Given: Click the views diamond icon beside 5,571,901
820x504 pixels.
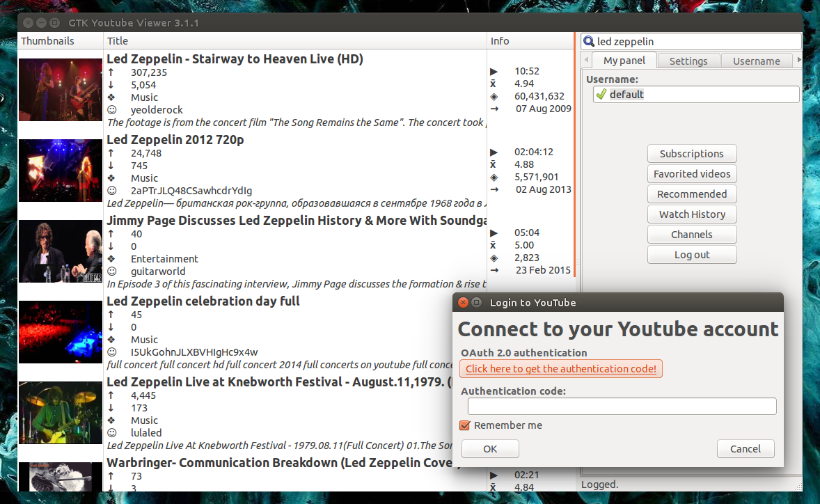Looking at the screenshot, I should pos(494,178).
